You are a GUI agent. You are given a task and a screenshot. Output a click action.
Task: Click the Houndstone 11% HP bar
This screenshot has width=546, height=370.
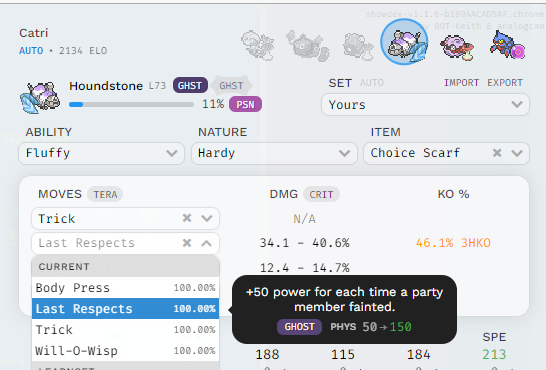click(x=131, y=104)
